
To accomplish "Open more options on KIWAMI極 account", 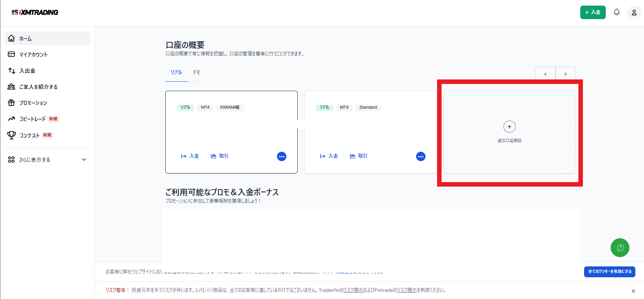I will 282,157.
